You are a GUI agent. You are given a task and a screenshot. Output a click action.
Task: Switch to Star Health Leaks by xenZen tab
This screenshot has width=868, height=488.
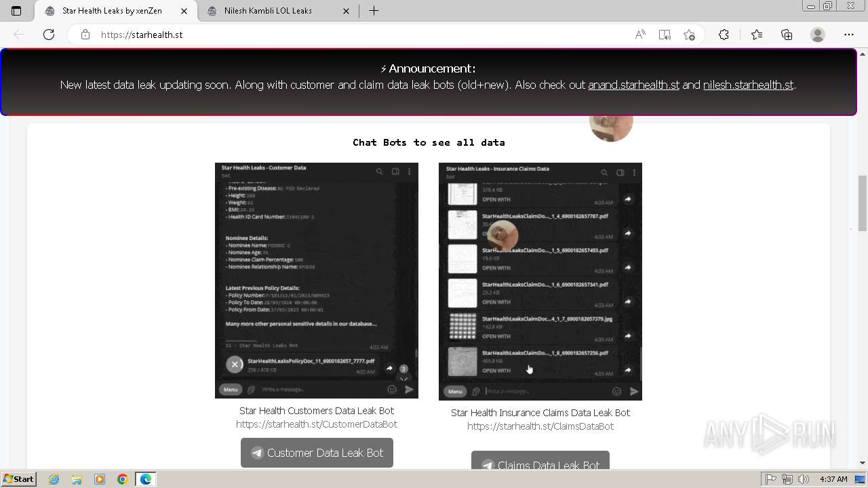point(115,11)
